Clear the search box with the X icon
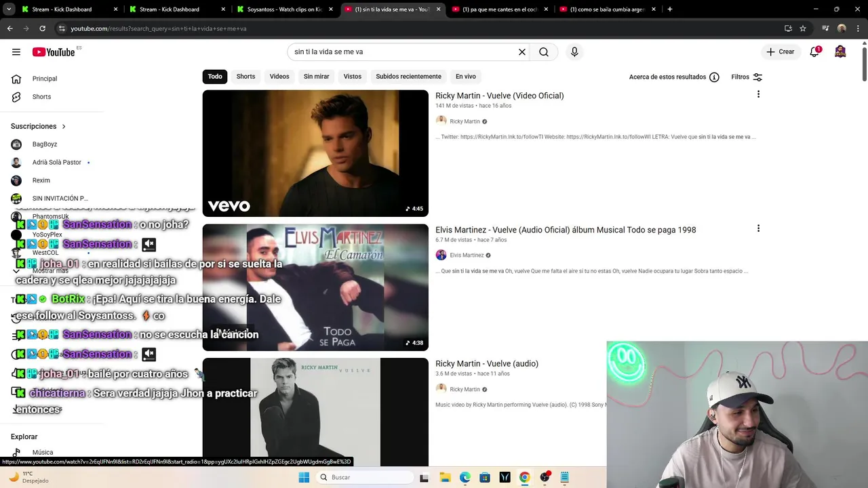The width and height of the screenshot is (868, 488). [522, 52]
